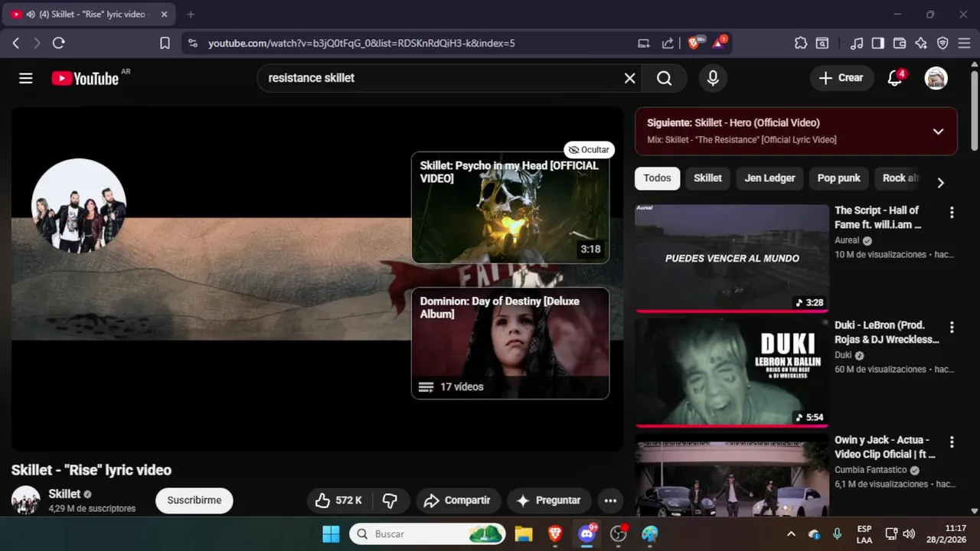Play Duki LeBron video thumbnail
980x551 pixels.
tap(731, 373)
